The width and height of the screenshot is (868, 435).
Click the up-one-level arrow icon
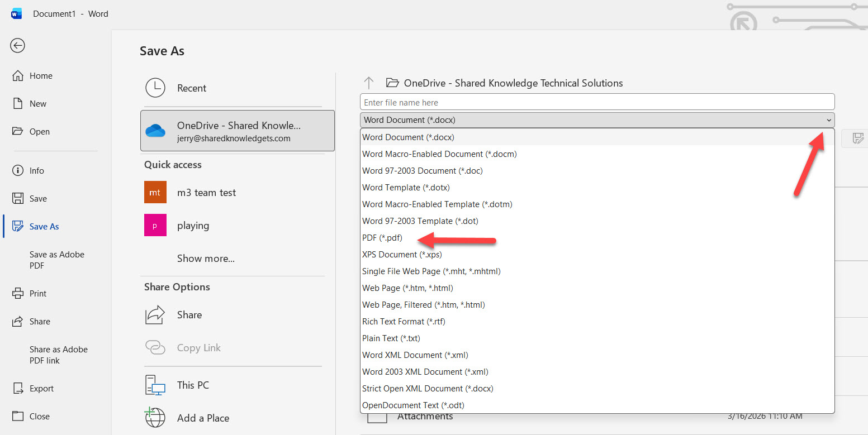point(368,83)
